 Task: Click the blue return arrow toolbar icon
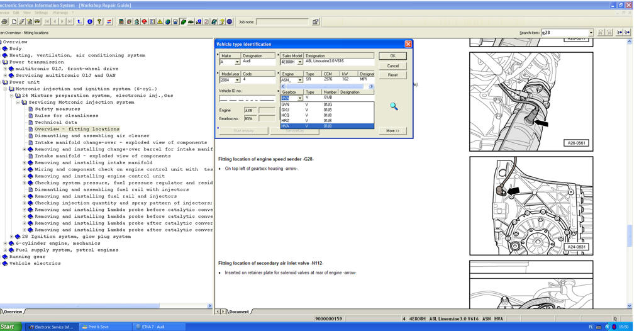point(80,21)
